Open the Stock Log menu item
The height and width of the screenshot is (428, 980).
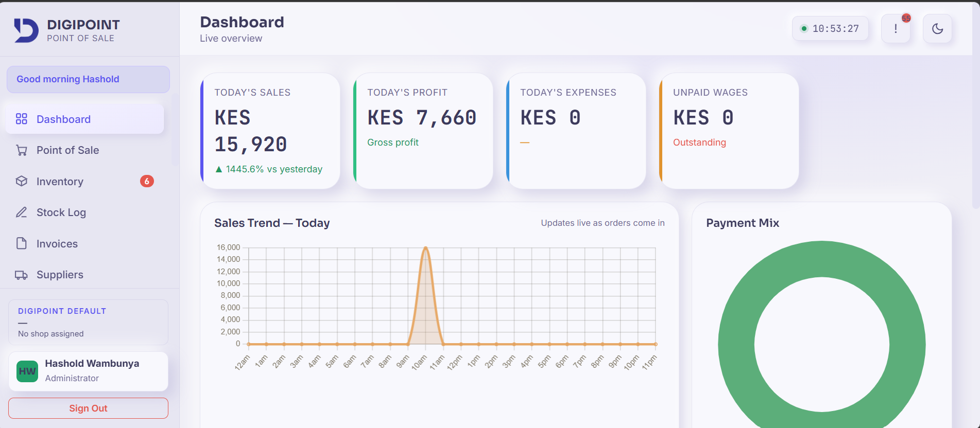(85, 212)
